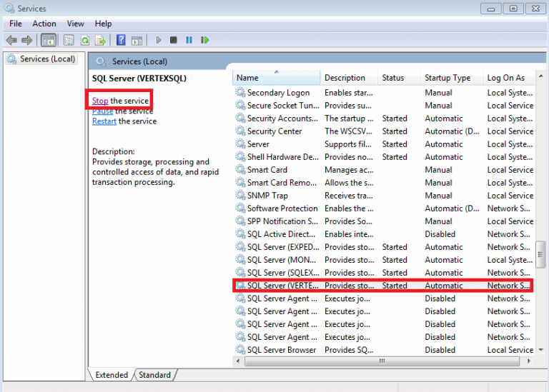Click the gear icon beside Smart Card
Viewport: 549px width, 392px height.
[240, 169]
